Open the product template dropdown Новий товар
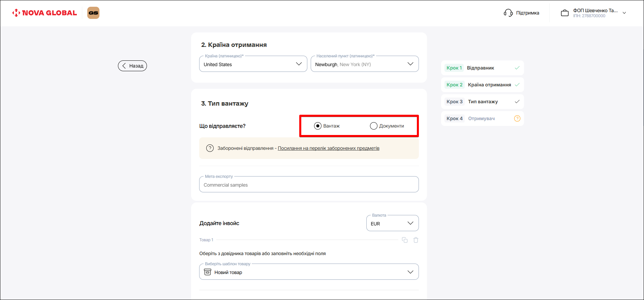 pos(309,272)
